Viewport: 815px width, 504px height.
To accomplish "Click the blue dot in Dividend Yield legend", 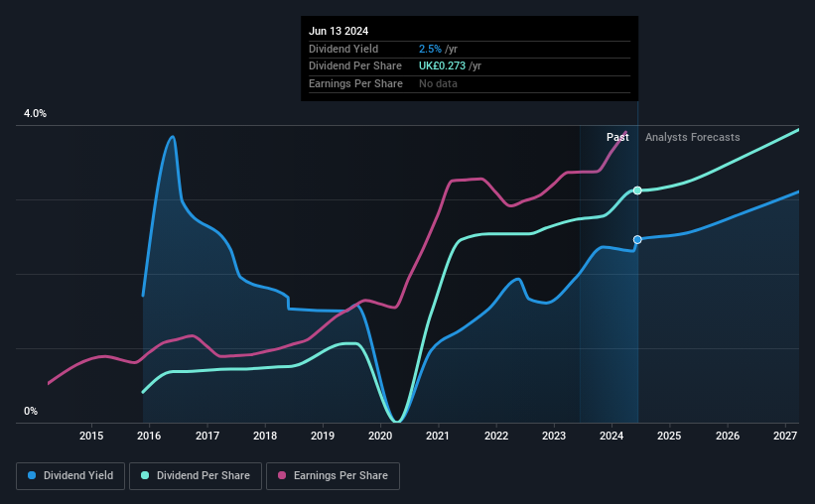I will pos(32,475).
